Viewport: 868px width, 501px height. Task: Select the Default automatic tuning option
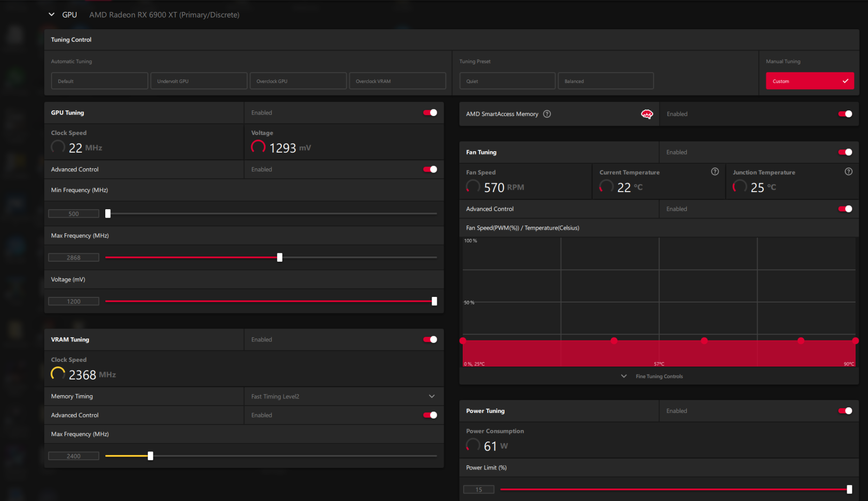(100, 81)
